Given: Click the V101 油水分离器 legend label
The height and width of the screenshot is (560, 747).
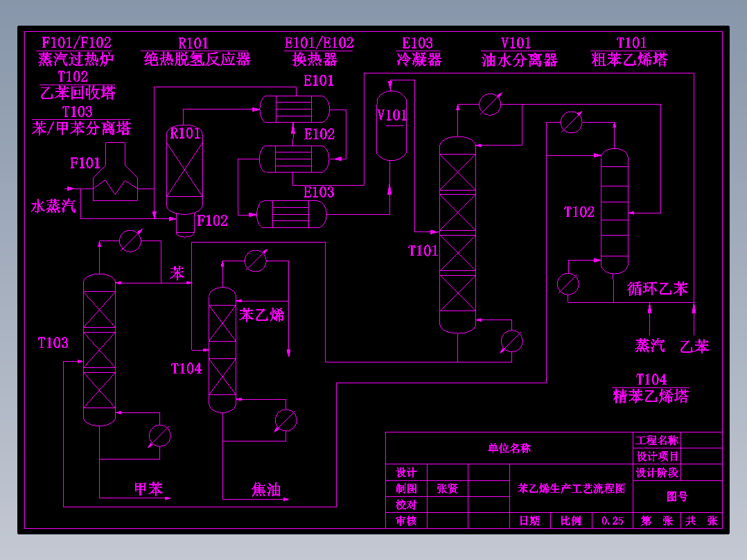Looking at the screenshot, I should coord(519,51).
